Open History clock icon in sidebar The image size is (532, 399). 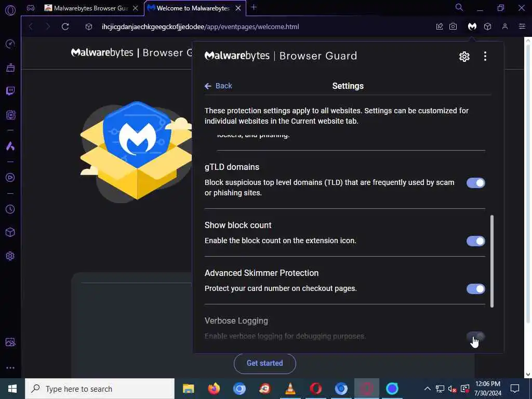pyautogui.click(x=10, y=209)
